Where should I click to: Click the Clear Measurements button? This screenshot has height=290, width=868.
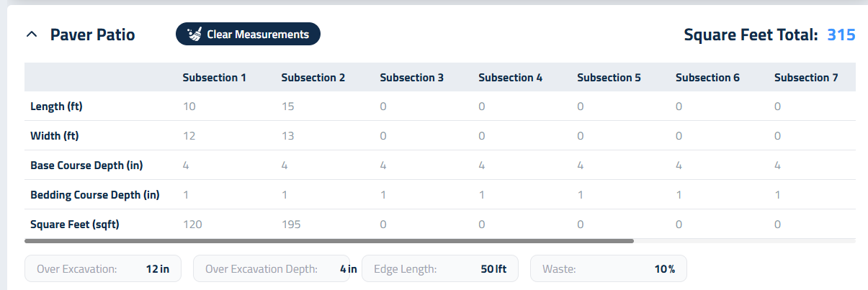[x=248, y=34]
